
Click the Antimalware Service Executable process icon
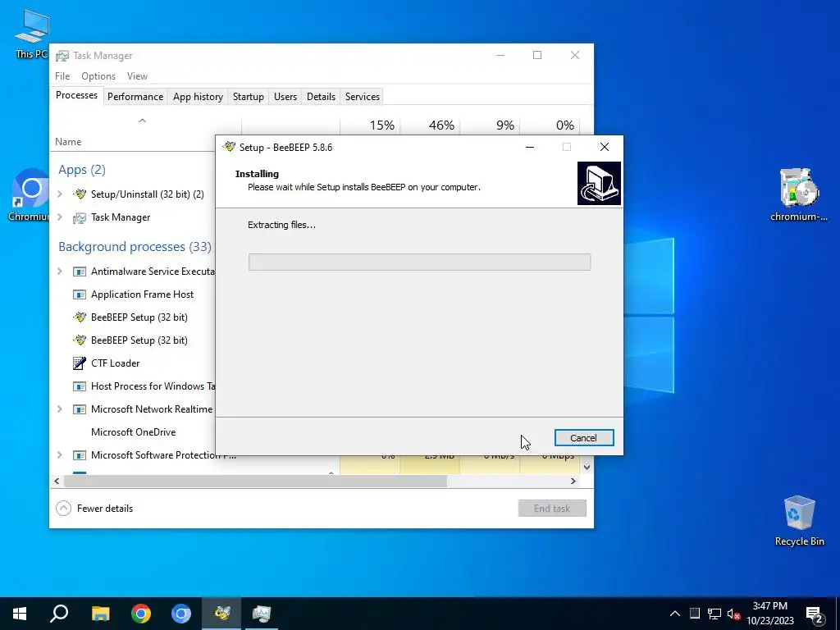click(x=80, y=272)
